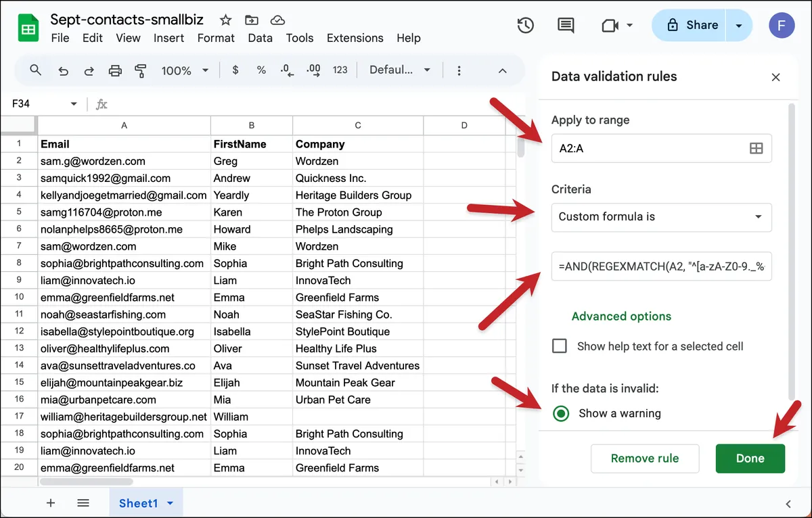Open the Sheet1 tab menu arrow
This screenshot has width=812, height=518.
tap(170, 503)
